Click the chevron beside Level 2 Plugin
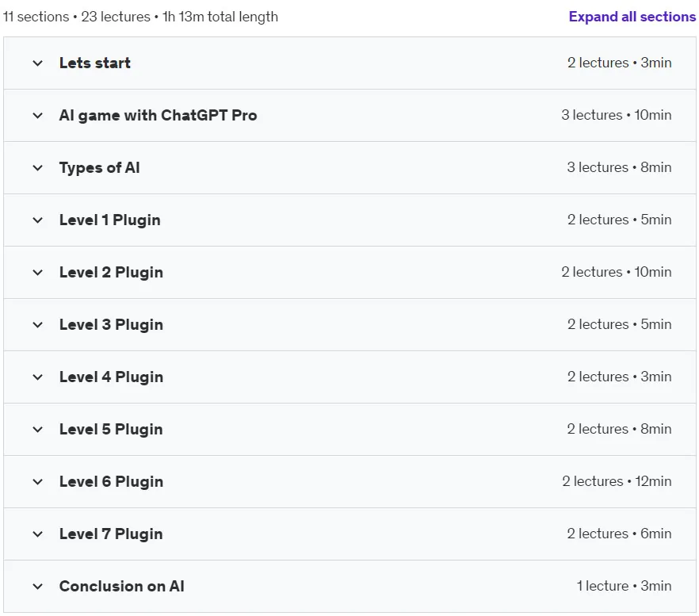Image resolution: width=699 pixels, height=616 pixels. (x=38, y=273)
